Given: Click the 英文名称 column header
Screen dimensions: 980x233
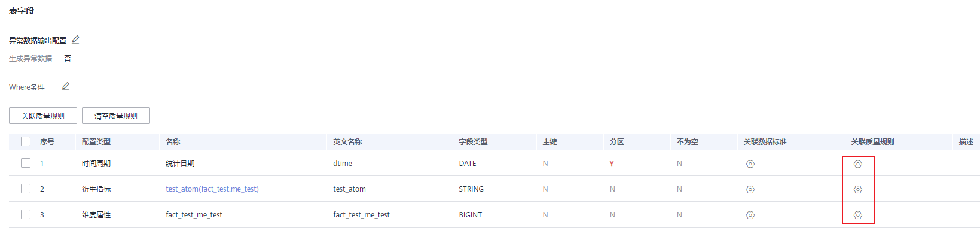Looking at the screenshot, I should 347,142.
